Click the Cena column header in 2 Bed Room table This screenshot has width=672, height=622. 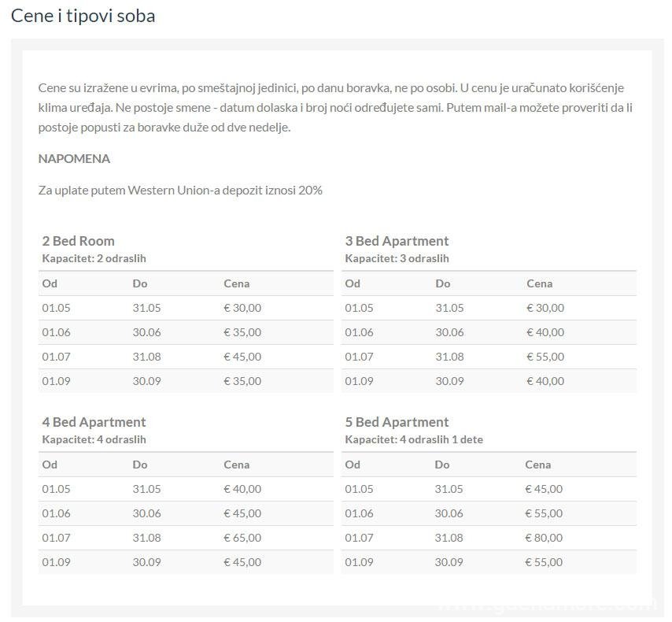pyautogui.click(x=236, y=283)
